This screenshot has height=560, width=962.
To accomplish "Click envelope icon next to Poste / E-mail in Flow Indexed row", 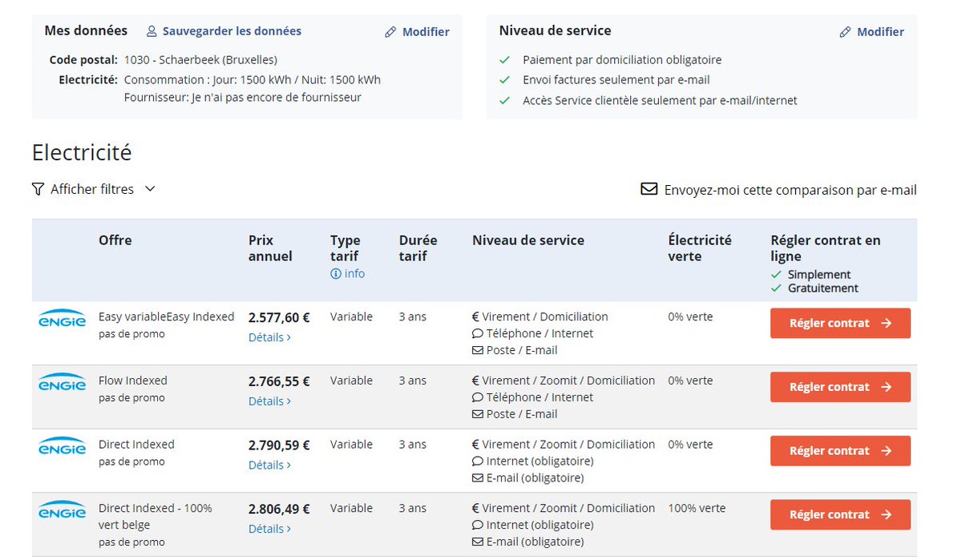I will (x=477, y=414).
